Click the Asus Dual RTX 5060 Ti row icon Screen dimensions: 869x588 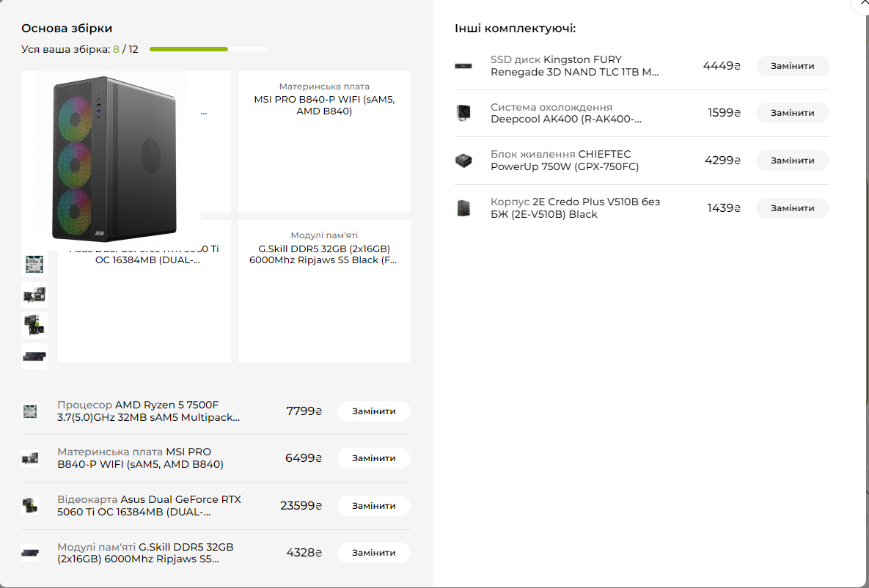tap(30, 505)
